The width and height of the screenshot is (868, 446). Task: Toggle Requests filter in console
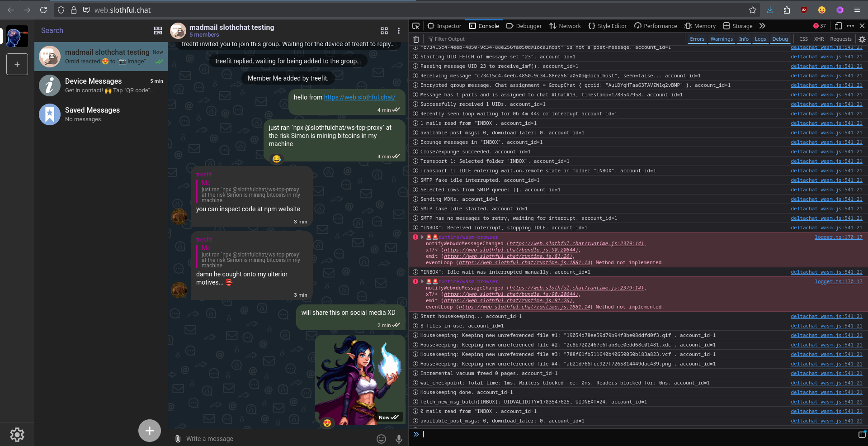841,39
